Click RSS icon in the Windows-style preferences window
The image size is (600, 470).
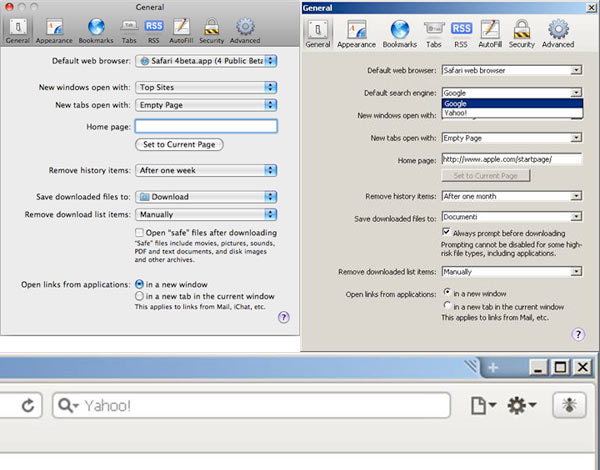[461, 32]
